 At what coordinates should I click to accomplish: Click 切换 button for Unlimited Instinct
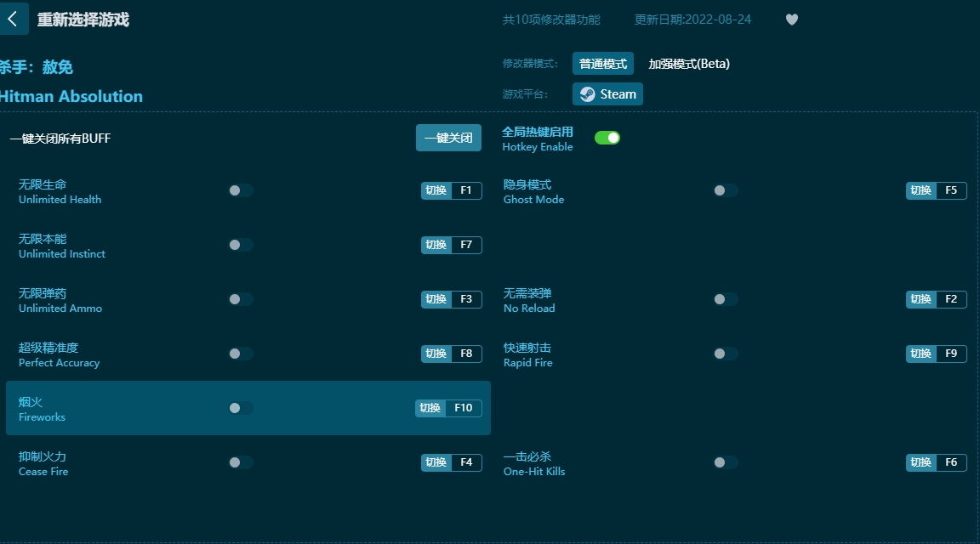(436, 245)
